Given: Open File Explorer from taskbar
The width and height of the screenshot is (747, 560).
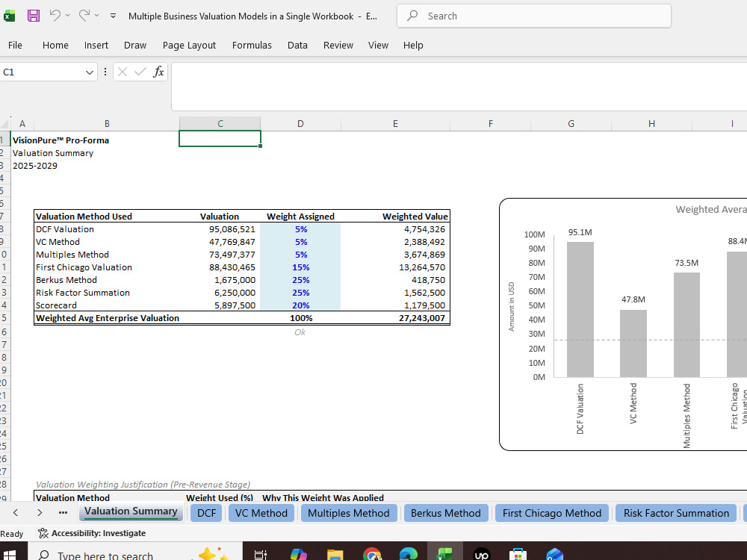Looking at the screenshot, I should click(335, 554).
